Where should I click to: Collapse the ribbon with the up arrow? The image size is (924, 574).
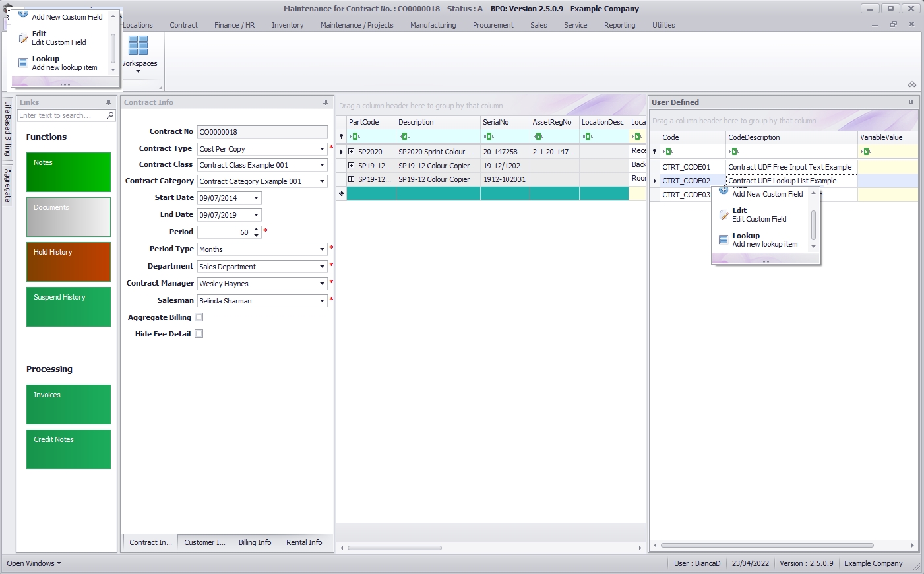click(x=911, y=84)
